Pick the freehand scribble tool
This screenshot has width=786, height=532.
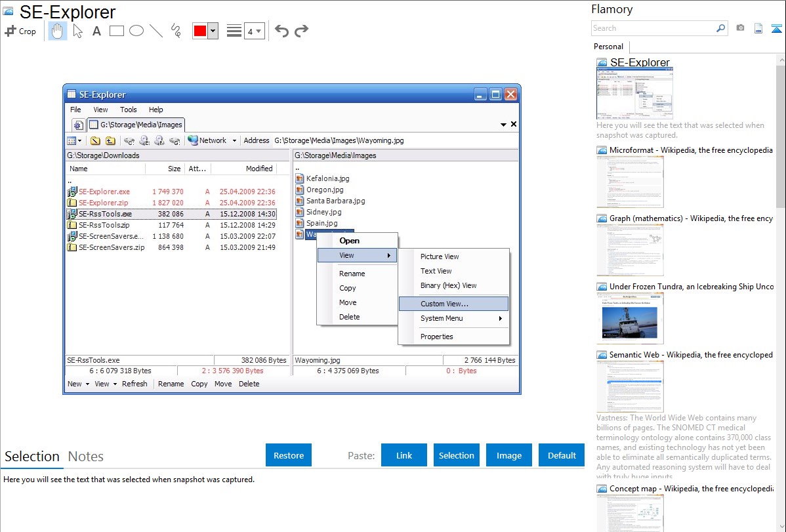pos(176,31)
